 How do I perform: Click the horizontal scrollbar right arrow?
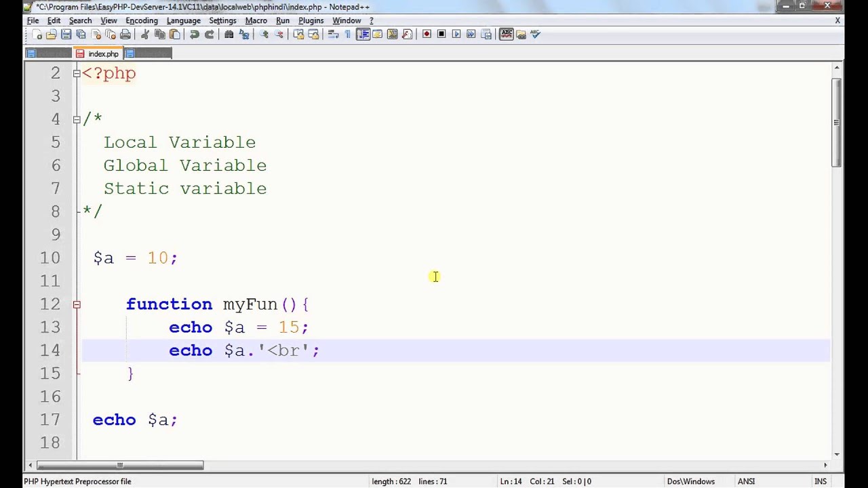(825, 465)
